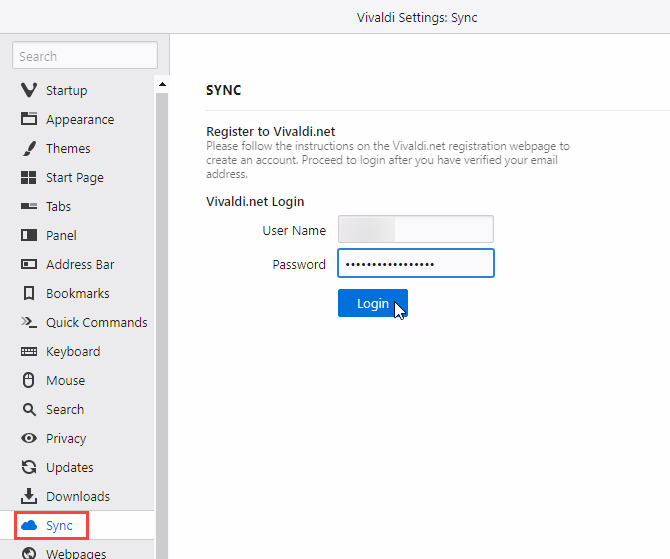Click the Privacy eye icon

click(x=29, y=438)
